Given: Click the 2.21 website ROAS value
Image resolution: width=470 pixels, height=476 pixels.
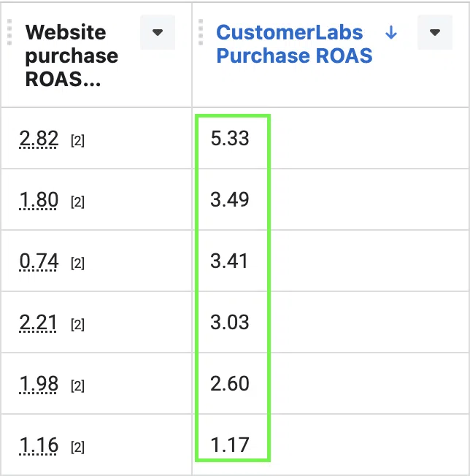Looking at the screenshot, I should point(38,323).
